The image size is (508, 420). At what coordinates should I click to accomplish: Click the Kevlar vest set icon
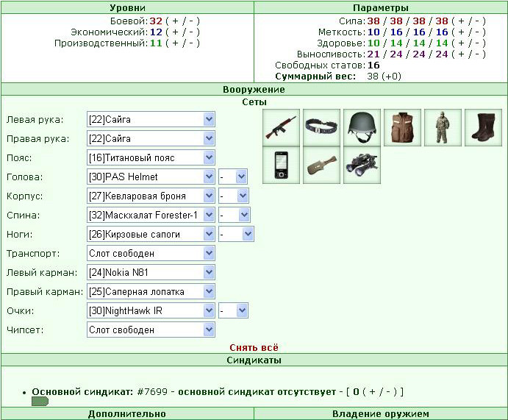(x=402, y=128)
